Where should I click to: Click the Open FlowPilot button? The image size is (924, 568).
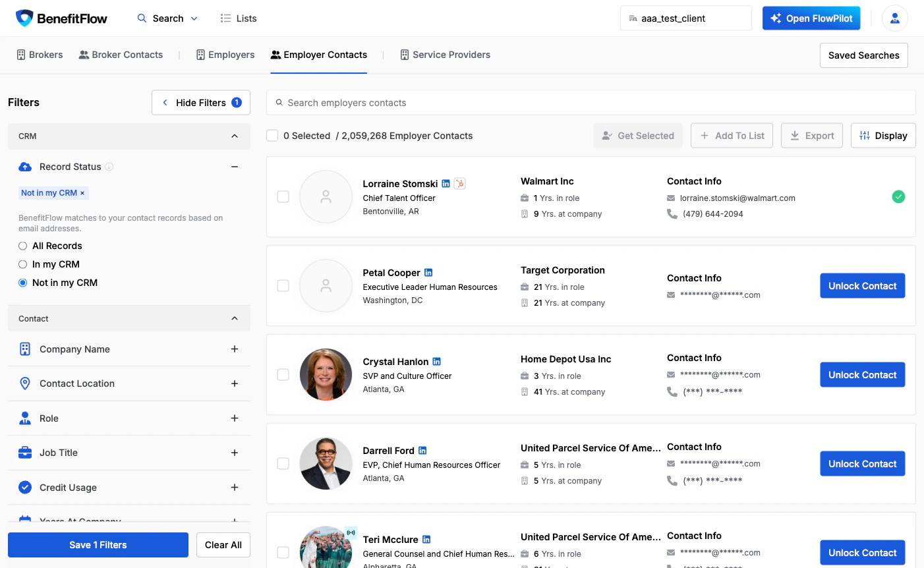[x=811, y=18]
